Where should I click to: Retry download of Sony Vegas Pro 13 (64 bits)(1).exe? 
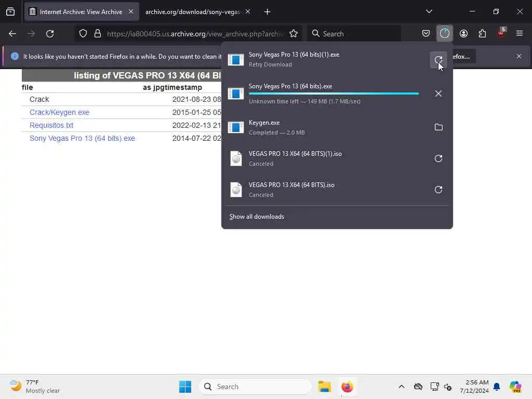pyautogui.click(x=438, y=60)
